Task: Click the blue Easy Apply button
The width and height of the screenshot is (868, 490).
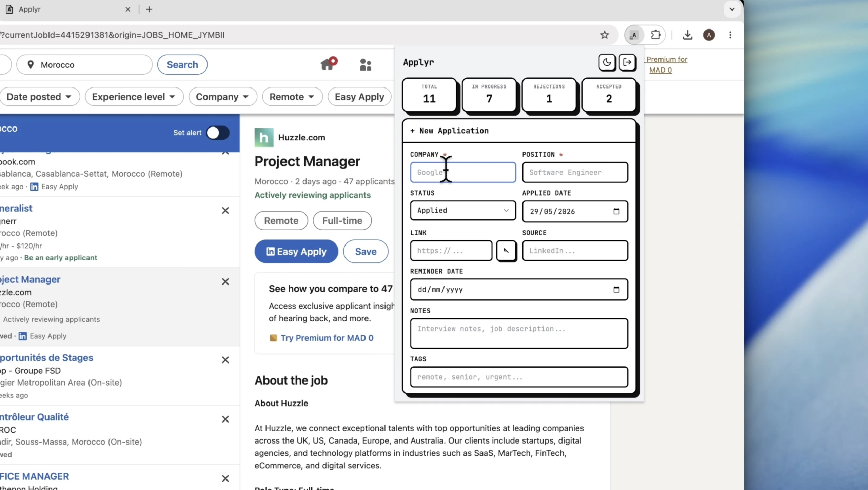Action: (x=296, y=251)
